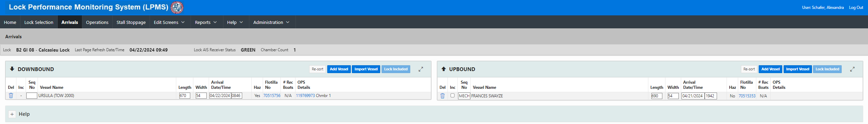Click the lock name B2 GI 08 - Calcasieu Lock
This screenshot has width=868, height=124.
(43, 50)
